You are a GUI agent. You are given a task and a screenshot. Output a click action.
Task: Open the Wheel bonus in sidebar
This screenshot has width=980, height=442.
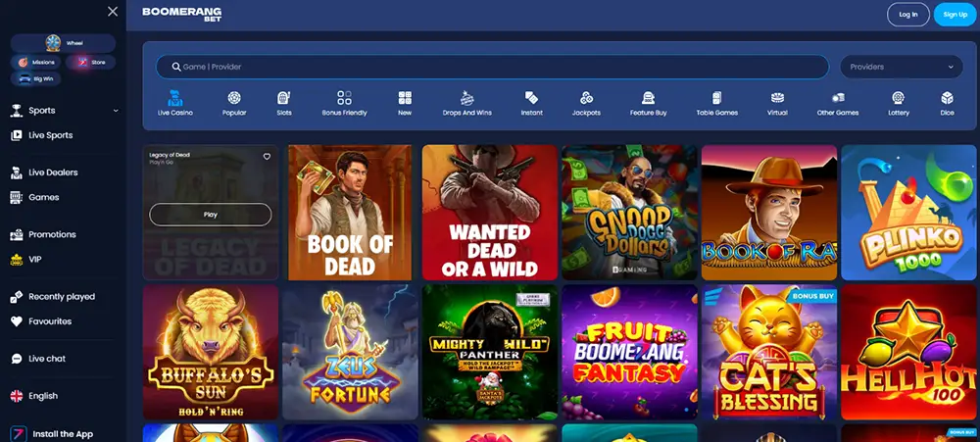tap(63, 43)
